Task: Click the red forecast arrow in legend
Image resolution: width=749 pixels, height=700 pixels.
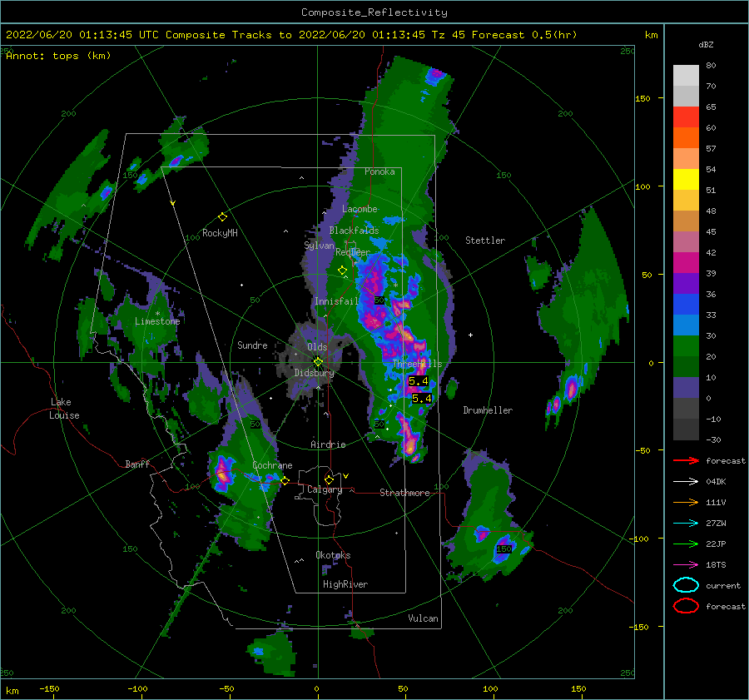Action: [x=686, y=460]
